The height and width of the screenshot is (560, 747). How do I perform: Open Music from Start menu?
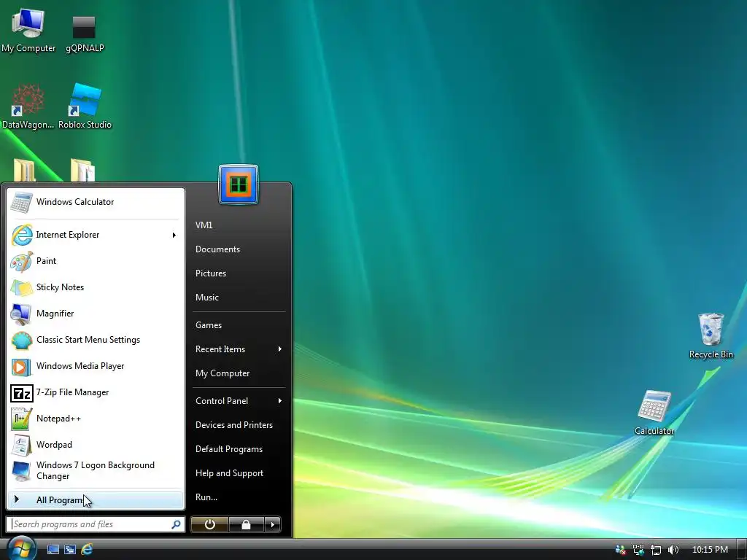239,297
